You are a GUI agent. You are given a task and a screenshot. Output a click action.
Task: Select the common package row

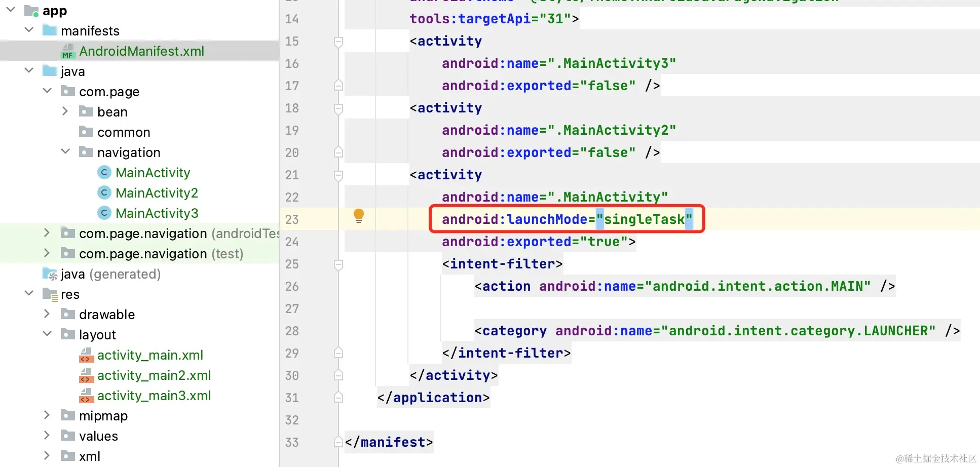tap(139, 132)
